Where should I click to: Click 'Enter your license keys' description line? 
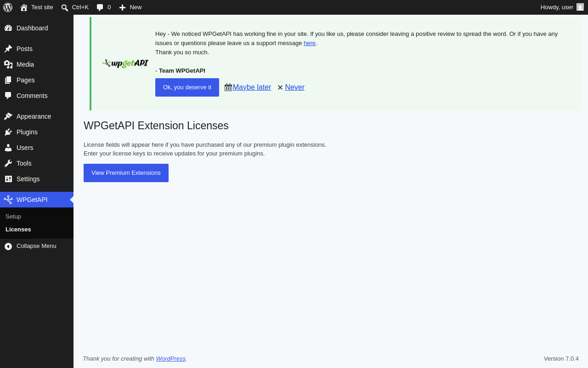point(174,154)
